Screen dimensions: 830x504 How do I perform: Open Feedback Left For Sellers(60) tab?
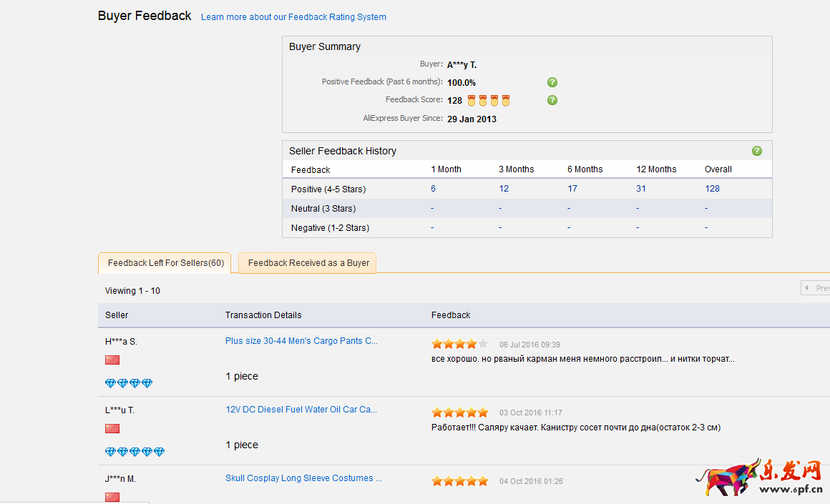click(165, 263)
